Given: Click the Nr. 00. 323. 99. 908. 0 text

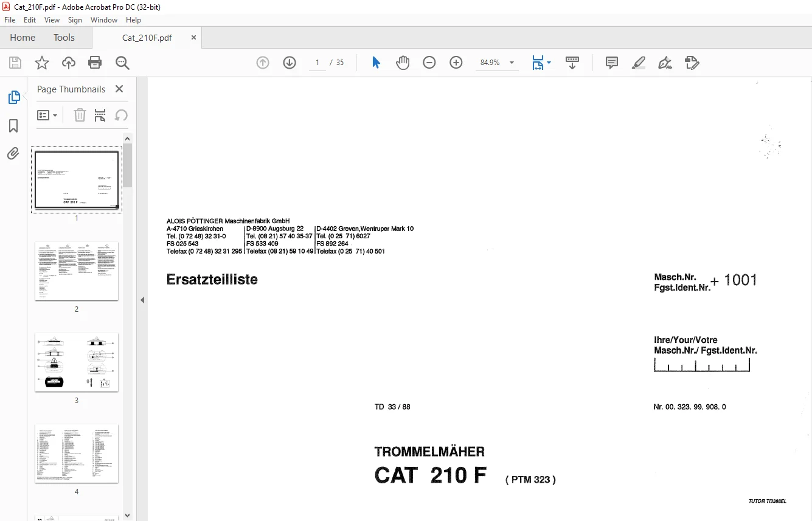Looking at the screenshot, I should point(690,407).
